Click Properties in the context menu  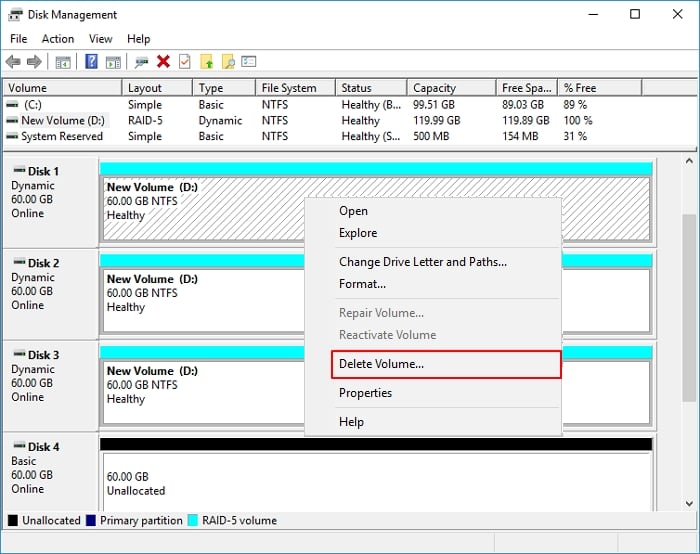click(x=365, y=393)
